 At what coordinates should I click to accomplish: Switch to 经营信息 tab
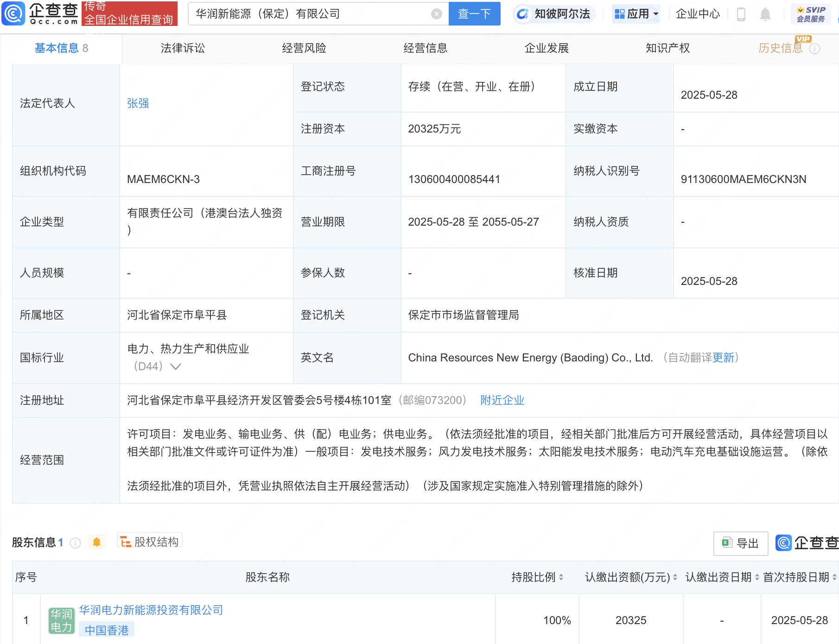[x=425, y=48]
